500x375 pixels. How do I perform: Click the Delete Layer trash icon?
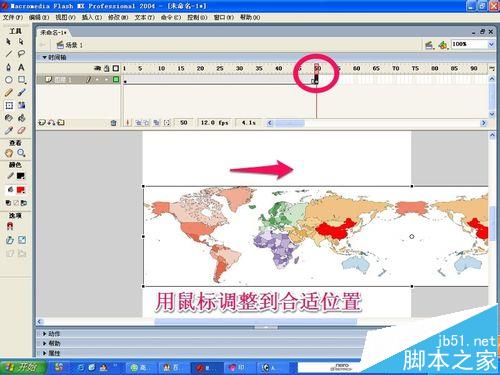point(113,123)
